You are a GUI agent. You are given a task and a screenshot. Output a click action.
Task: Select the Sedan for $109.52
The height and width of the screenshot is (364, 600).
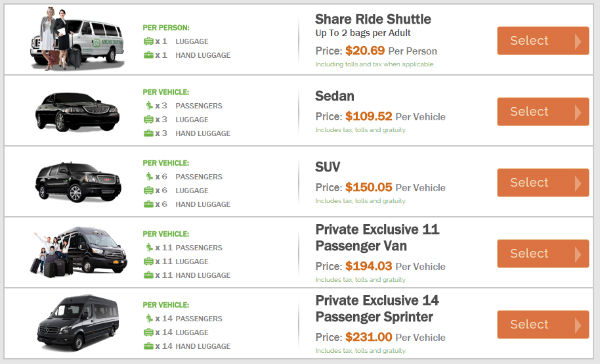click(543, 111)
